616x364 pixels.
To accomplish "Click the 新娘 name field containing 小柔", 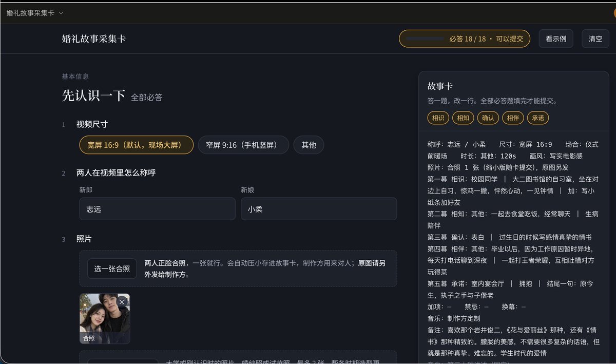I will click(x=319, y=209).
